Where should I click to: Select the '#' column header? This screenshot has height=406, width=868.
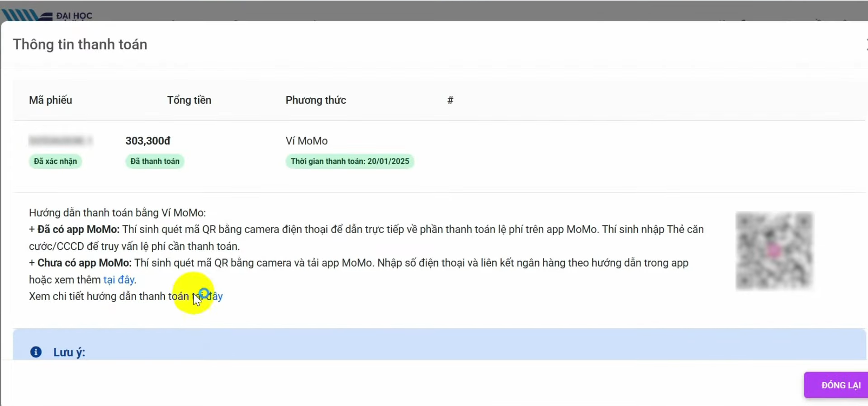[x=450, y=100]
